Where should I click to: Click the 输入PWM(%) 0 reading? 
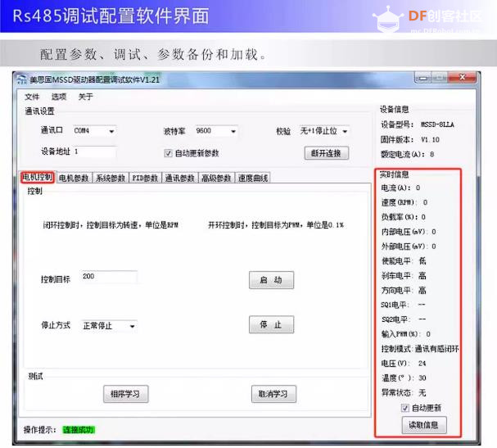click(406, 334)
